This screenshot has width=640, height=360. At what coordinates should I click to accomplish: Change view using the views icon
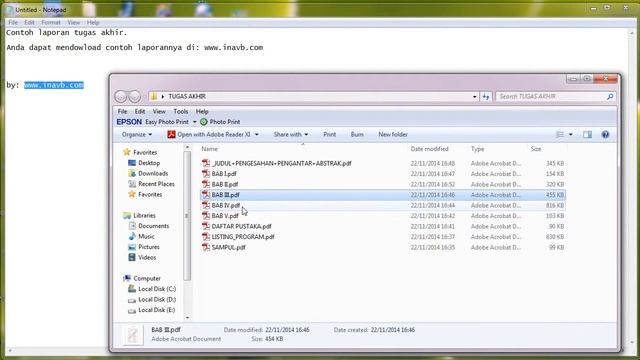coord(560,134)
